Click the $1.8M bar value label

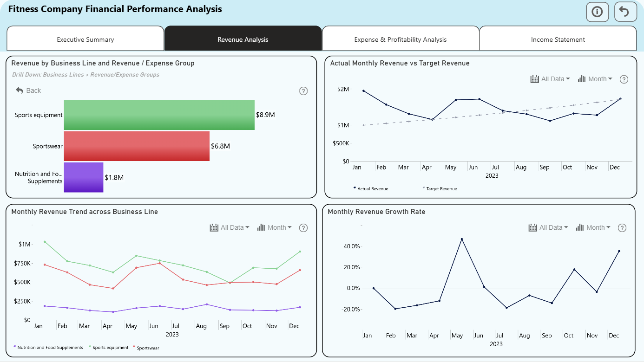tap(114, 177)
